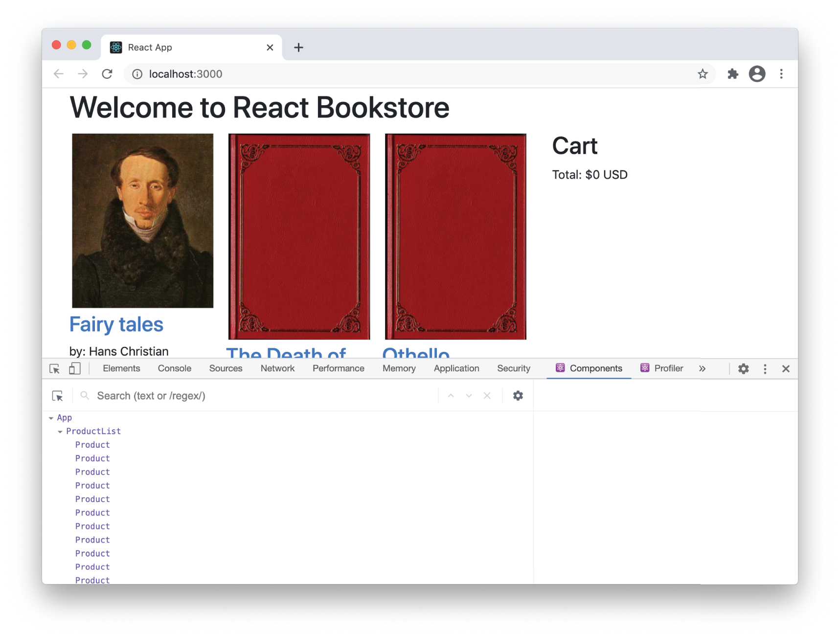Select the inspect element picker icon

pyautogui.click(x=54, y=368)
